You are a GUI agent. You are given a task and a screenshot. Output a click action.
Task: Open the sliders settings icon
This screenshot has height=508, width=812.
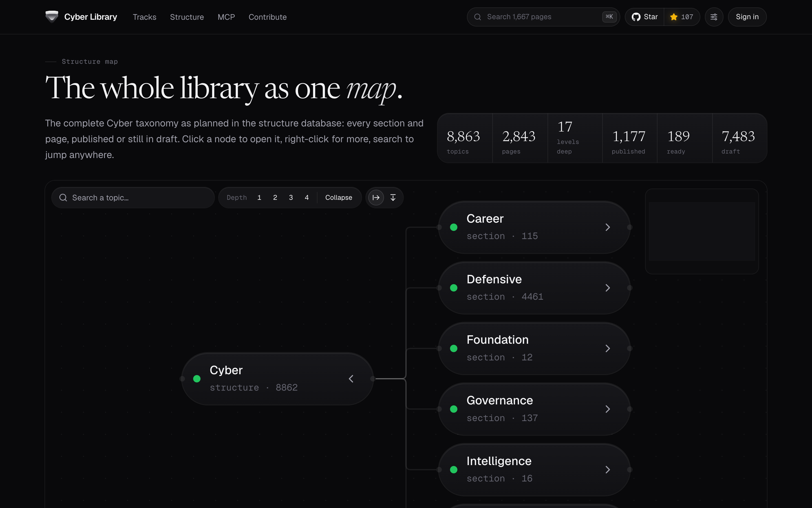coord(714,17)
